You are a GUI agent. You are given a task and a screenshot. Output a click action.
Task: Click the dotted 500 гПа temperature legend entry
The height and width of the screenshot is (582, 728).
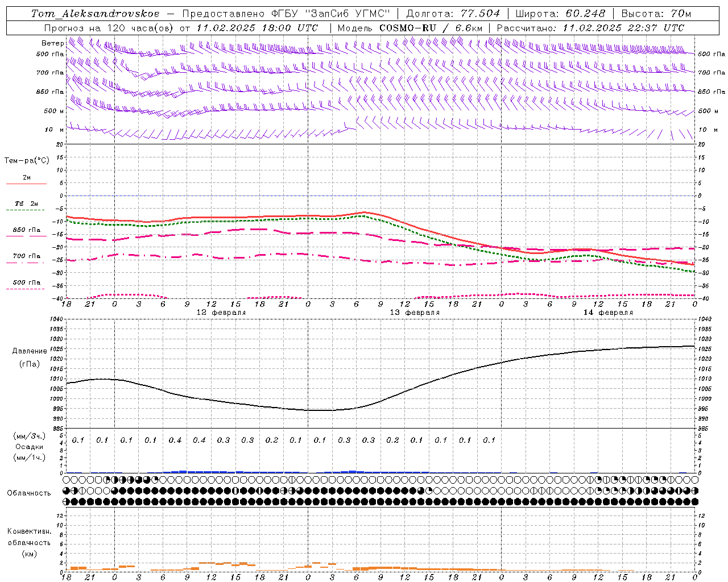26,285
